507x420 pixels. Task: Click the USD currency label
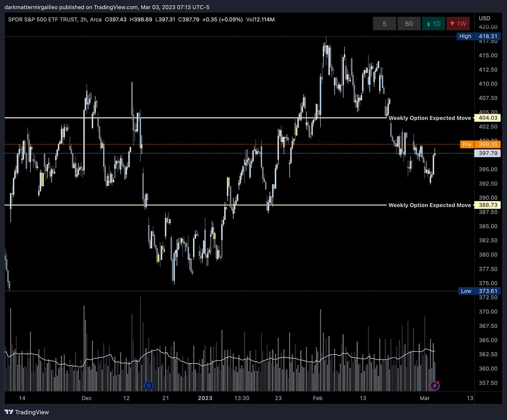coord(484,18)
